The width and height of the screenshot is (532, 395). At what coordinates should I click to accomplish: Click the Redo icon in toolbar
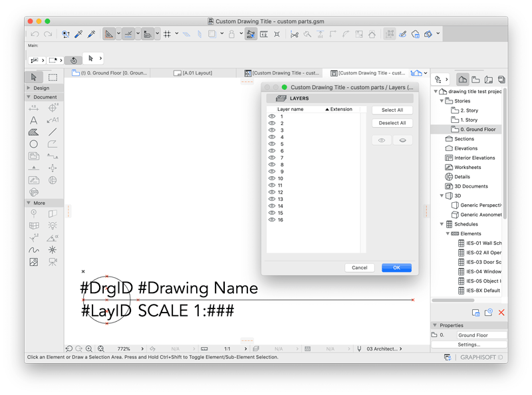[48, 34]
